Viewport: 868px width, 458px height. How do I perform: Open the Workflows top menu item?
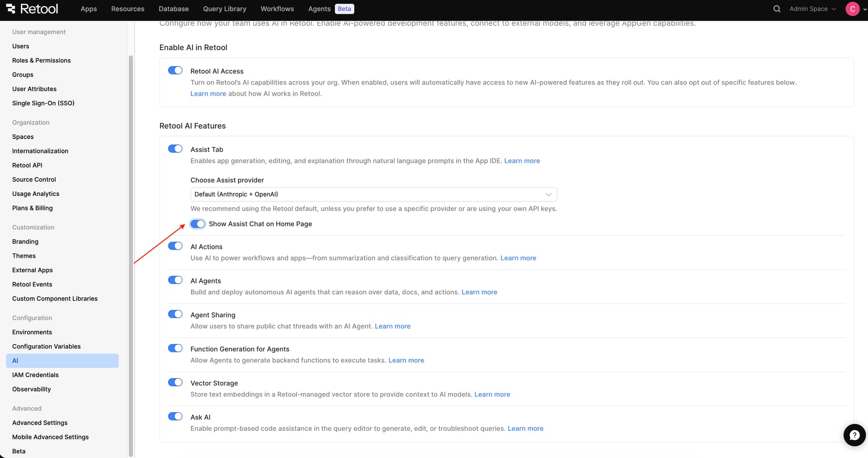coord(277,9)
